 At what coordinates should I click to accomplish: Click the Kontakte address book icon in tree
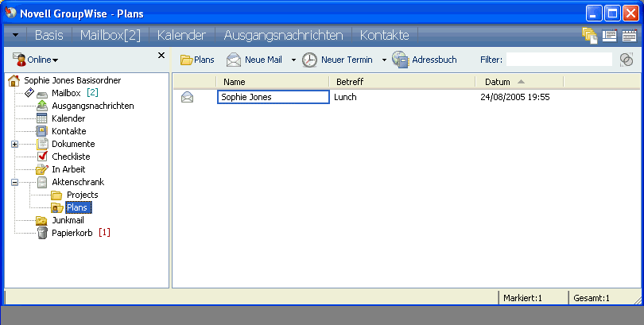pos(42,131)
